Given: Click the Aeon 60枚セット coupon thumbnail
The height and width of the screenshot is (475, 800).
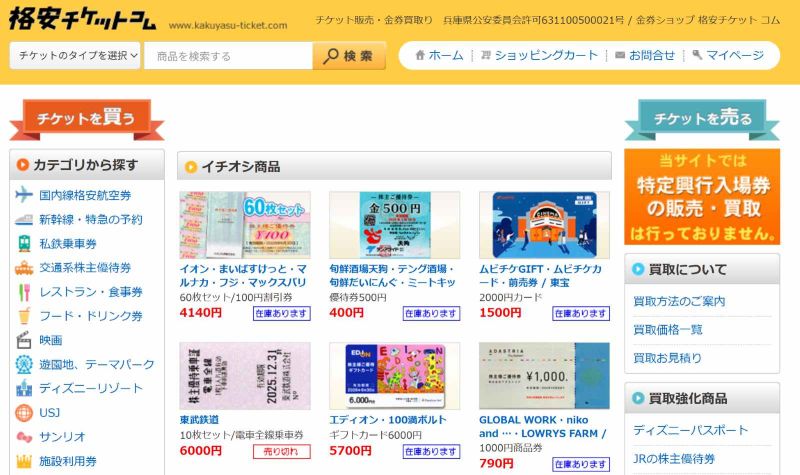Looking at the screenshot, I should [x=245, y=225].
